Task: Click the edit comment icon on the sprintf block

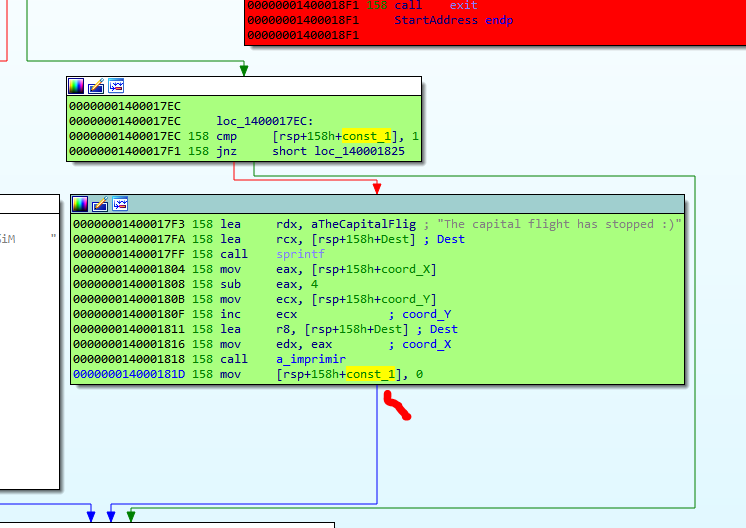Action: pyautogui.click(x=100, y=204)
